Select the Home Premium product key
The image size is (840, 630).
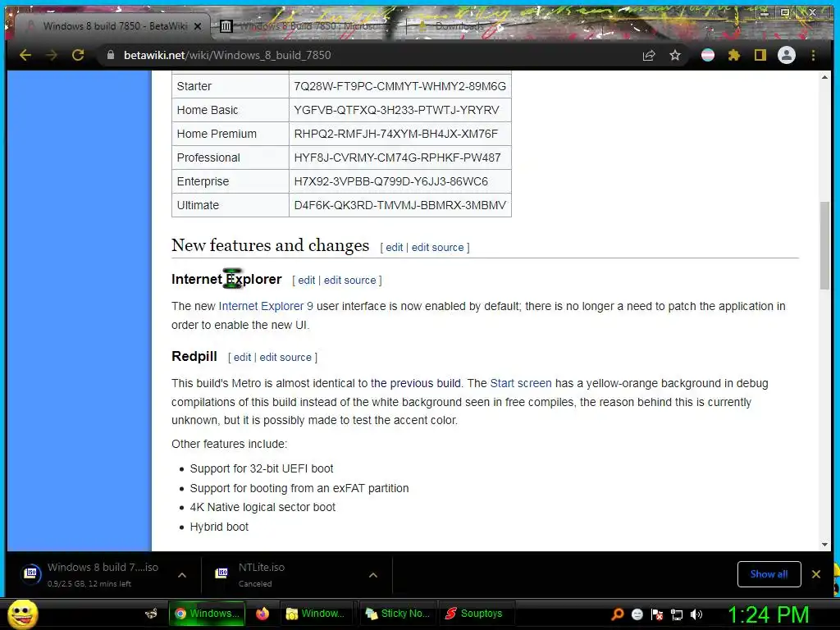tap(396, 134)
